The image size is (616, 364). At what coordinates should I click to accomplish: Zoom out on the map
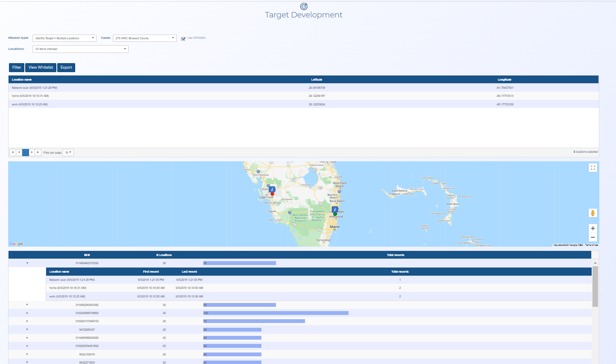click(x=593, y=237)
